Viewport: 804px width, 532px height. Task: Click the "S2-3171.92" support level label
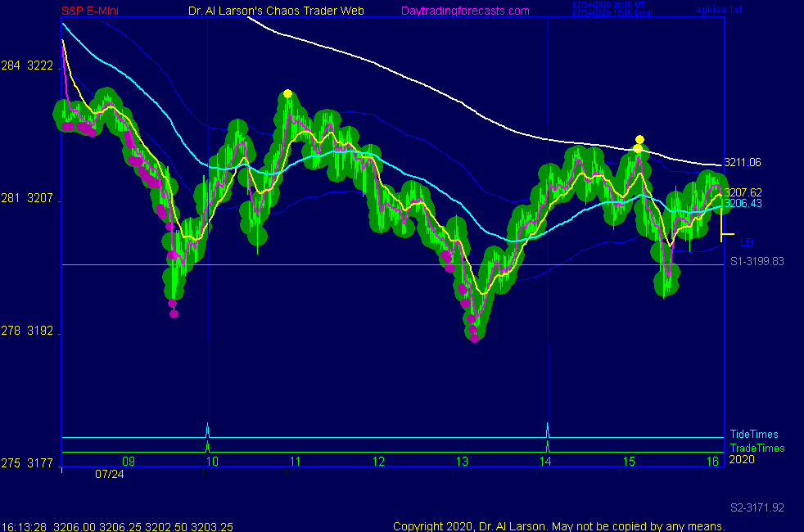[757, 508]
